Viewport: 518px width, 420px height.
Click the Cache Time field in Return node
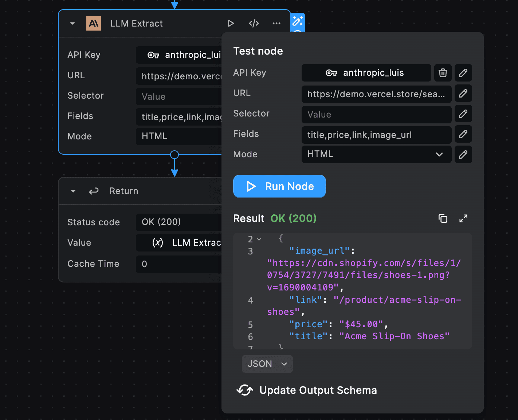click(178, 264)
